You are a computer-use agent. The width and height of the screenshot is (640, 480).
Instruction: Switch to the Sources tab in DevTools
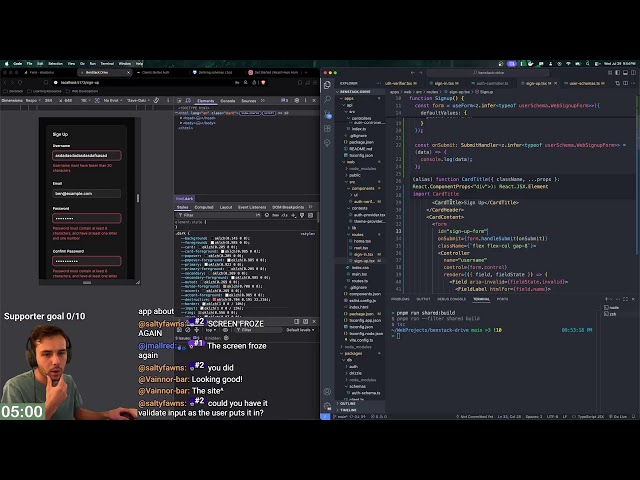click(x=248, y=101)
